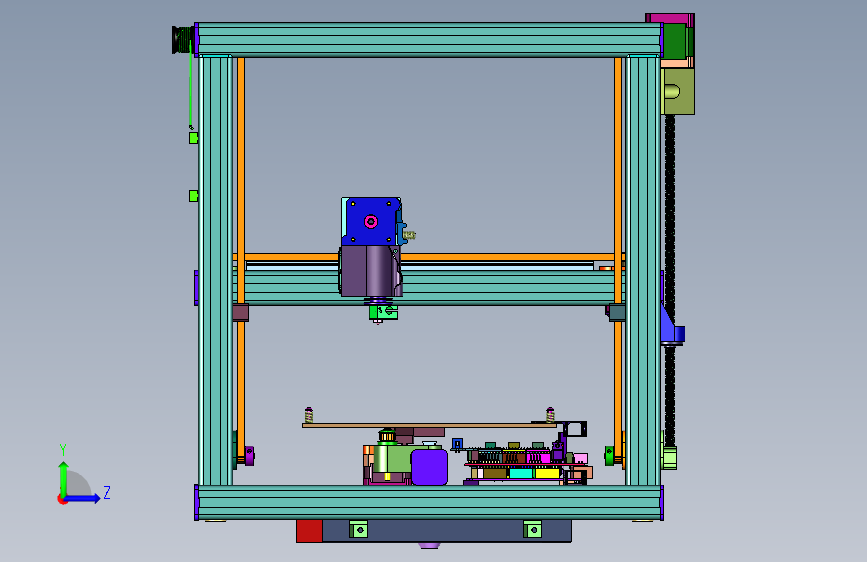
Task: Select the bottom horizontal aluminum extrusion beam
Action: [429, 502]
